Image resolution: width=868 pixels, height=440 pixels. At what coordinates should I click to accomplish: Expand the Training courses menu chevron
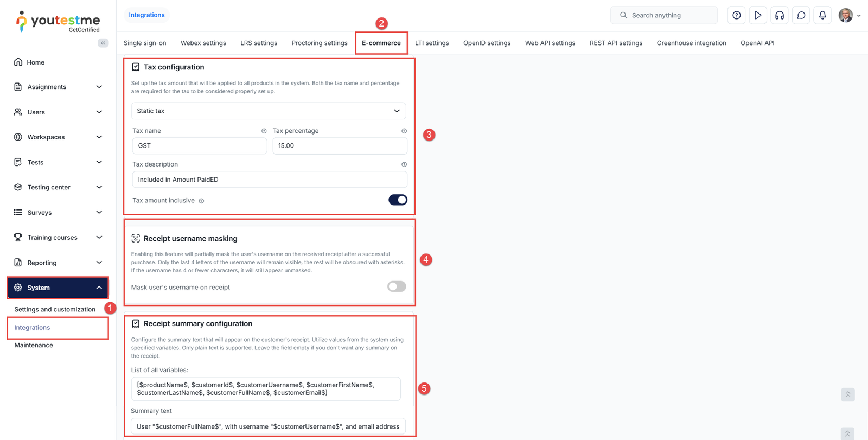coord(99,237)
